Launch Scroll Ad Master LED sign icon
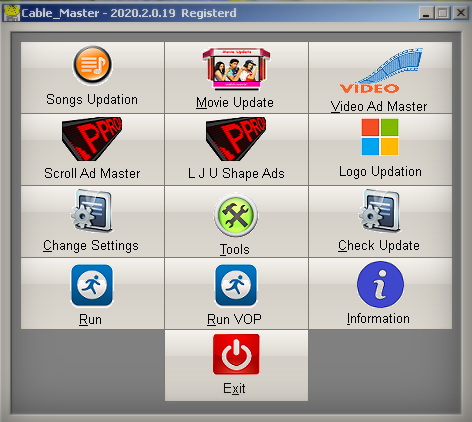This screenshot has height=422, width=472. pos(92,139)
